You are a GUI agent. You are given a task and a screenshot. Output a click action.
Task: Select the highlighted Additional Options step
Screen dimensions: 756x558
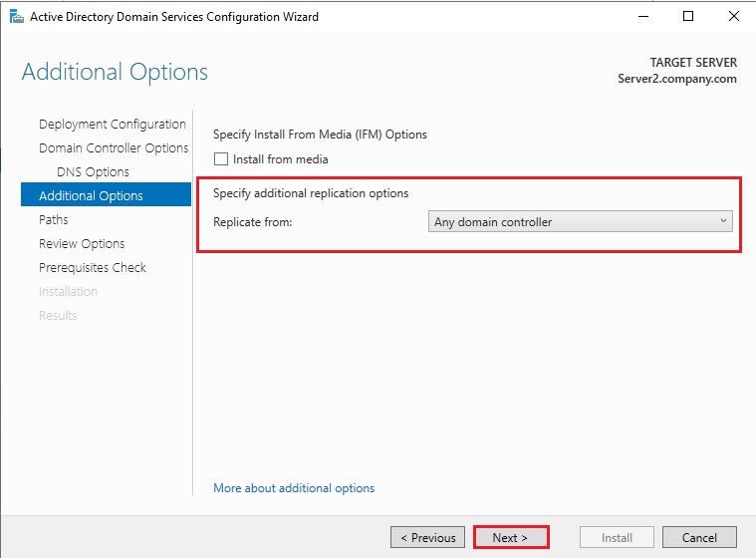[x=91, y=196]
